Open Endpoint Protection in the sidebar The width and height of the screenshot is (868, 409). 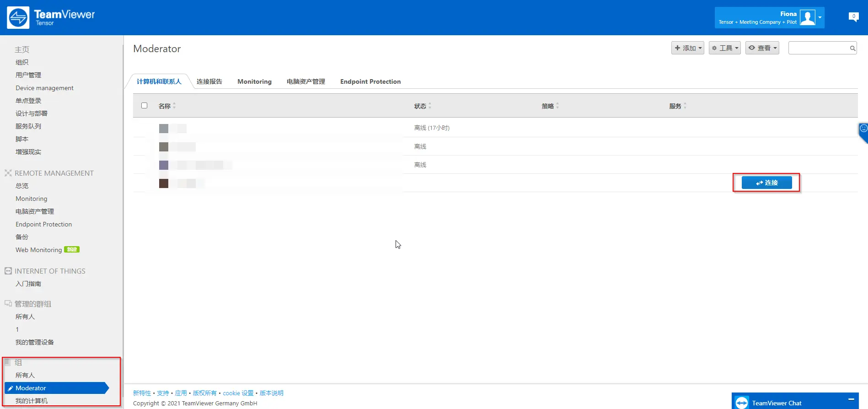coord(43,224)
